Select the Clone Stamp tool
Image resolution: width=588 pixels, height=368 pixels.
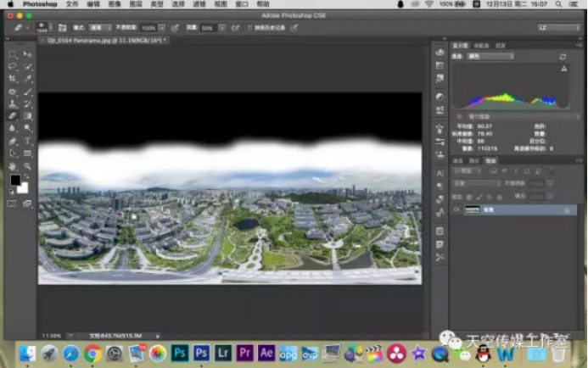13,103
